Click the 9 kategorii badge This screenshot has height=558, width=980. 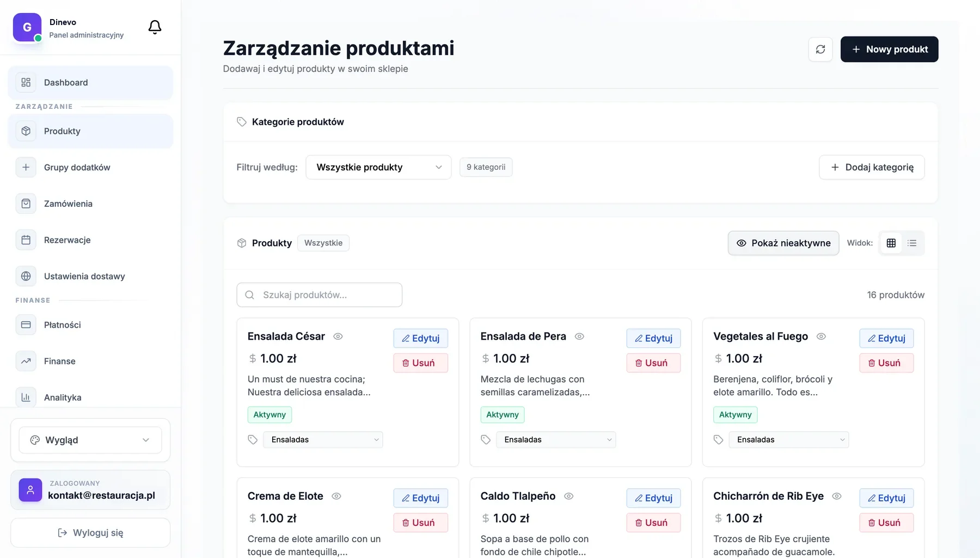(486, 168)
